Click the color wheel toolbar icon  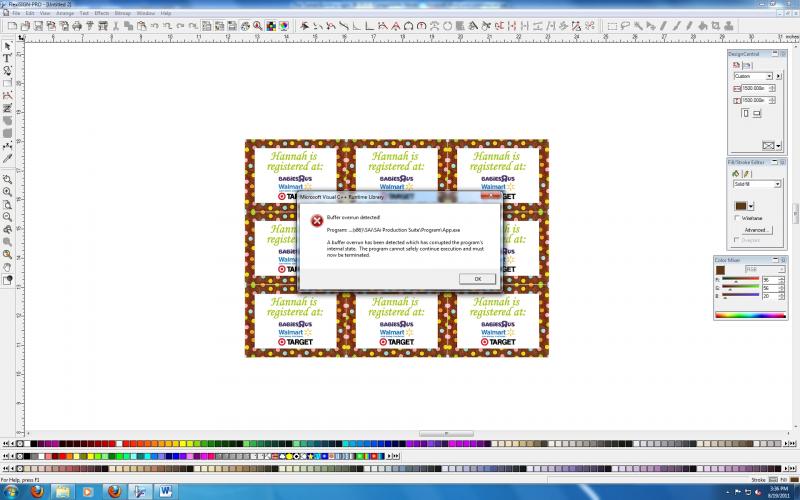click(284, 26)
